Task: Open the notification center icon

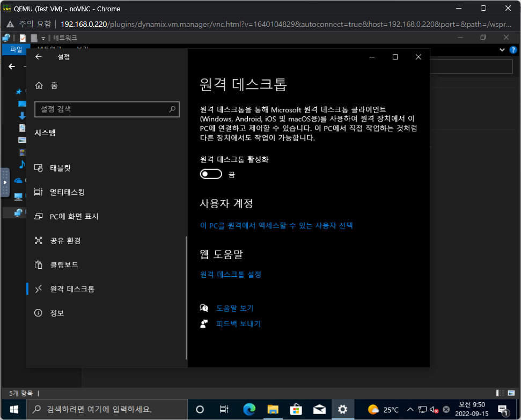Action: pyautogui.click(x=504, y=410)
